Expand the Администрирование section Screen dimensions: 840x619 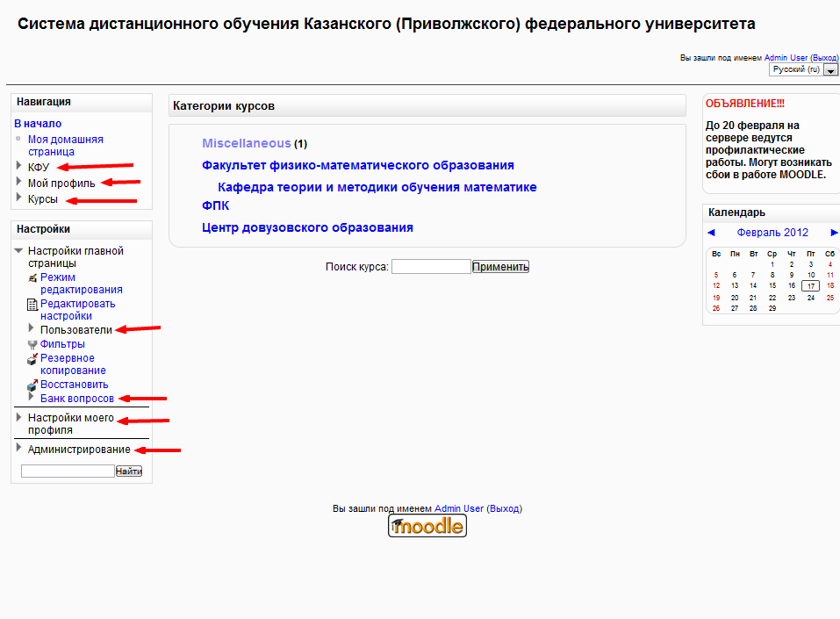18,448
